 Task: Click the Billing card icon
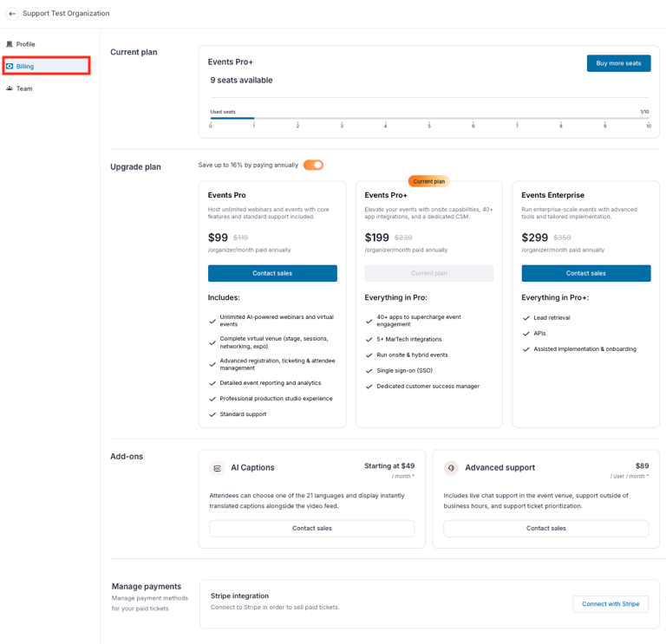click(10, 66)
